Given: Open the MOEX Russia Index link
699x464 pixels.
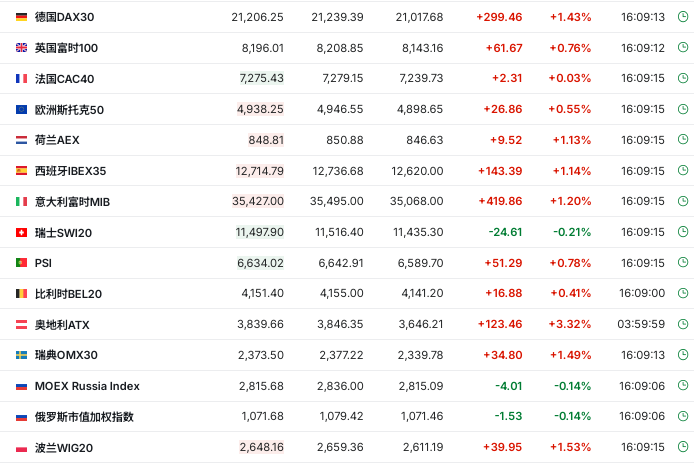Looking at the screenshot, I should tap(87, 386).
